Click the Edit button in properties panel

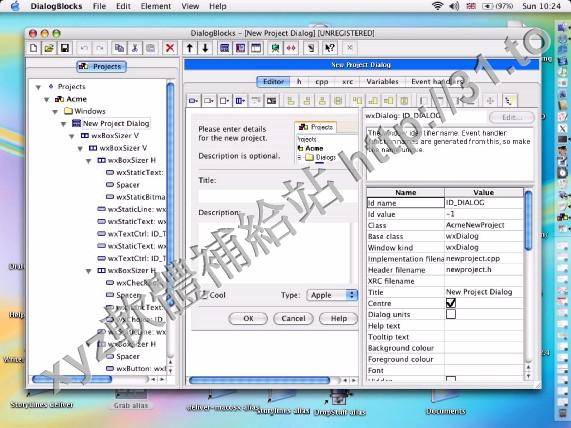pos(512,117)
